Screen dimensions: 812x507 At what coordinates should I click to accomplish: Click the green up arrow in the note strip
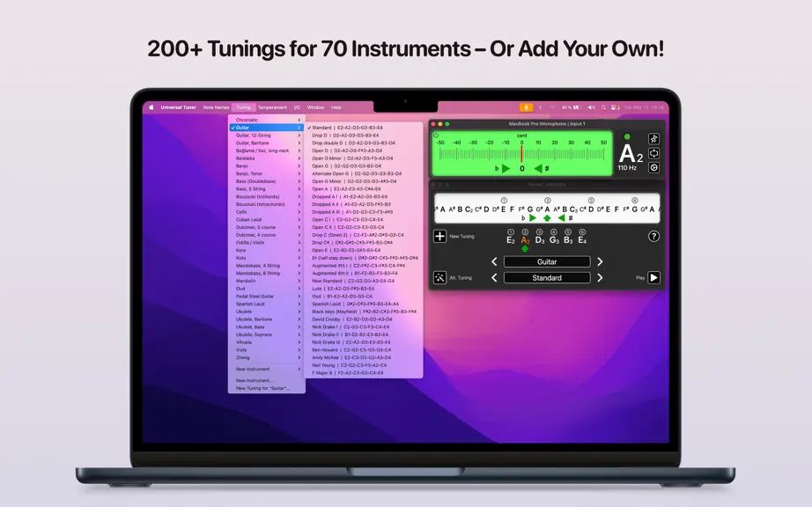pyautogui.click(x=547, y=218)
